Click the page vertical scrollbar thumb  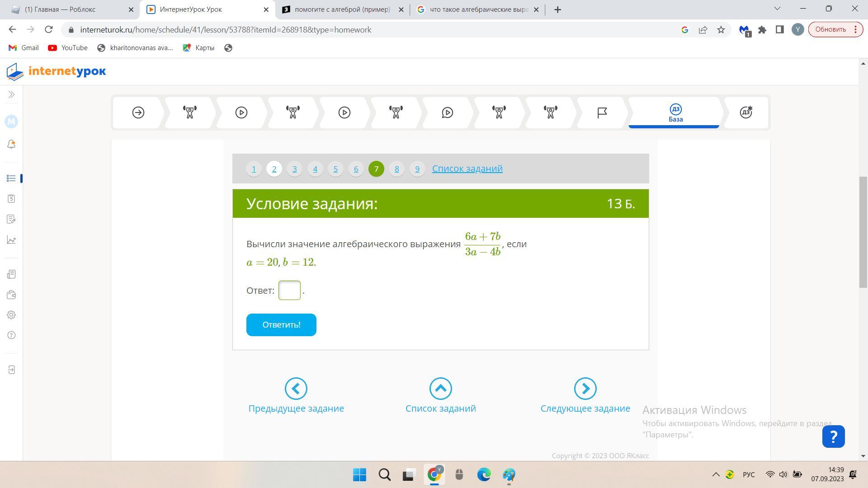(863, 232)
